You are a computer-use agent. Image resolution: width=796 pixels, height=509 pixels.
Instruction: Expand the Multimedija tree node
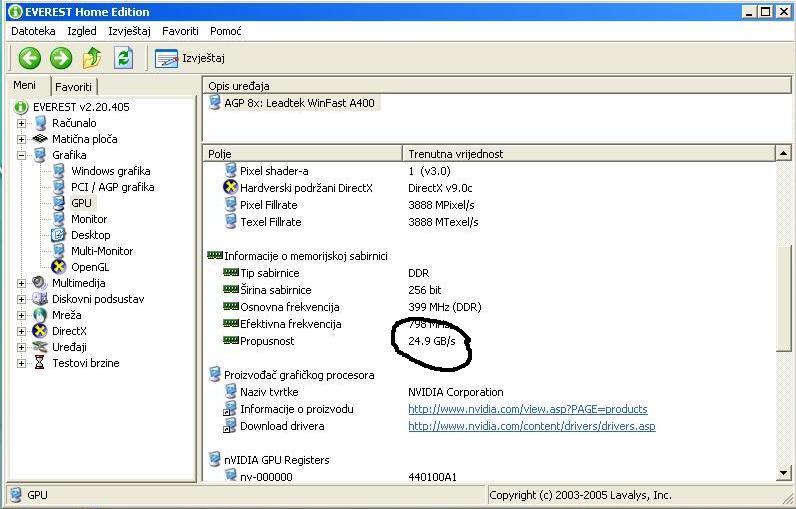pyautogui.click(x=22, y=283)
